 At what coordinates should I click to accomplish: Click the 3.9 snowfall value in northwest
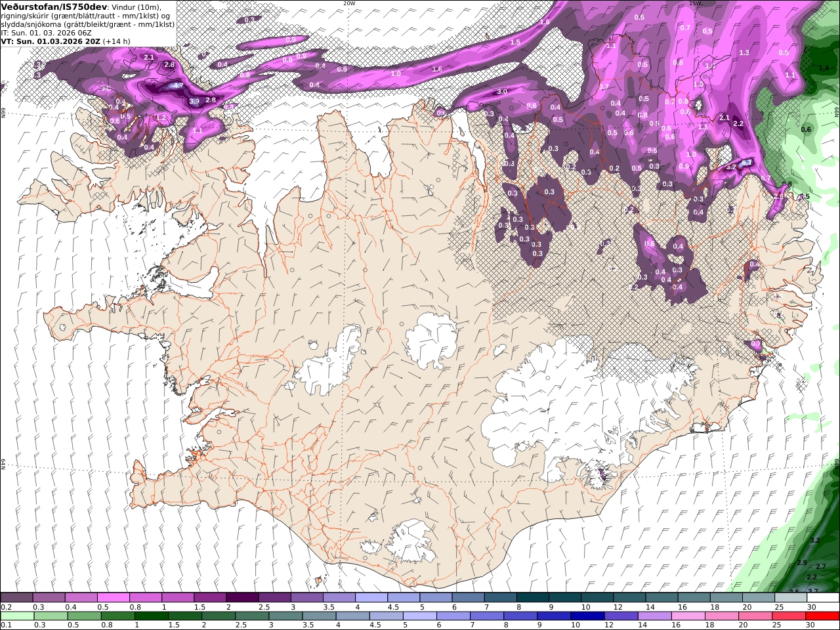point(194,101)
